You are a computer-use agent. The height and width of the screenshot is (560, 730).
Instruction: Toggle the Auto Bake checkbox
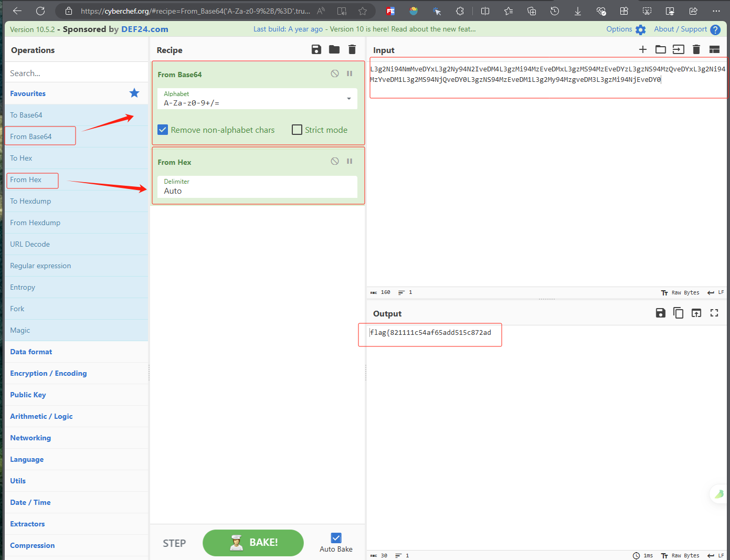336,538
